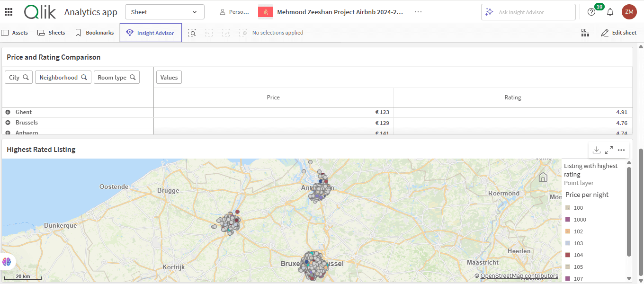The width and height of the screenshot is (644, 284).
Task: Search the City dimension
Action: click(x=19, y=77)
